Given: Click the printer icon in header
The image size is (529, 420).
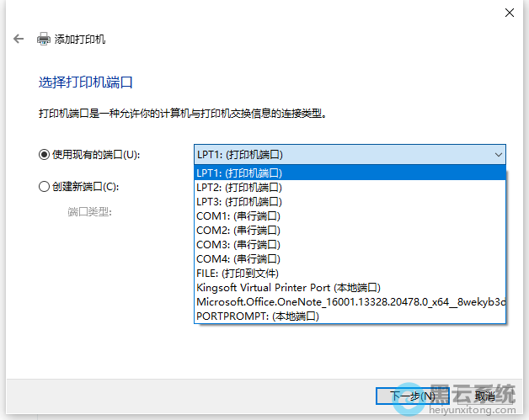Looking at the screenshot, I should coord(44,39).
